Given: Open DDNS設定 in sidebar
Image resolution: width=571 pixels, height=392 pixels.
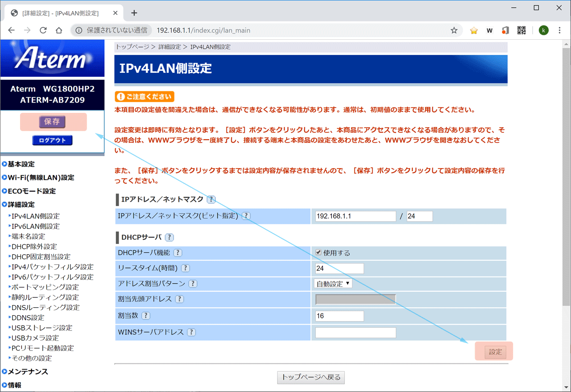Looking at the screenshot, I should click(28, 318).
